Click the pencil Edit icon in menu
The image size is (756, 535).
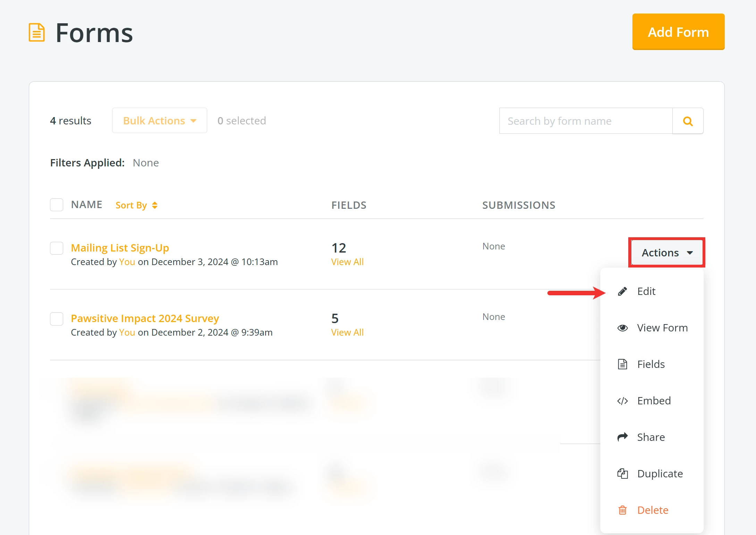tap(622, 291)
